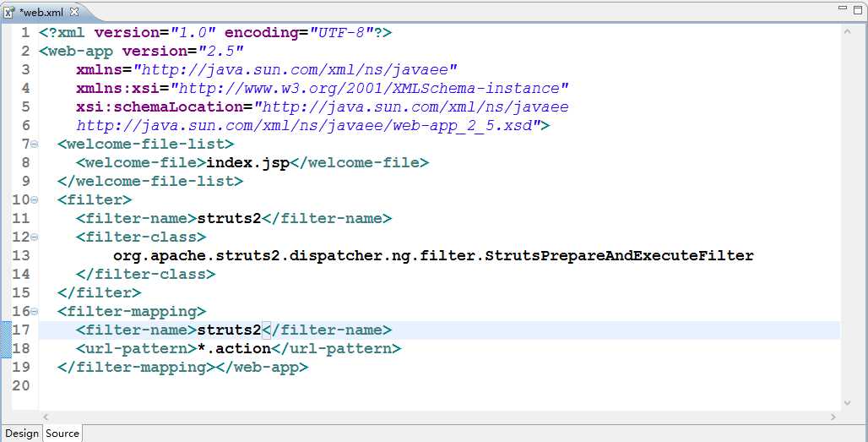This screenshot has width=868, height=442.
Task: Click the schemaLocation web-app_2_5.xsd URL
Action: pyautogui.click(x=308, y=125)
